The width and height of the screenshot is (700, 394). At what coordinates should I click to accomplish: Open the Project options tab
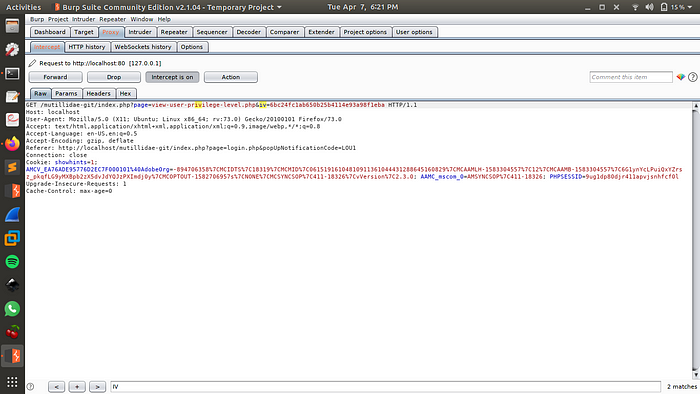tap(365, 32)
